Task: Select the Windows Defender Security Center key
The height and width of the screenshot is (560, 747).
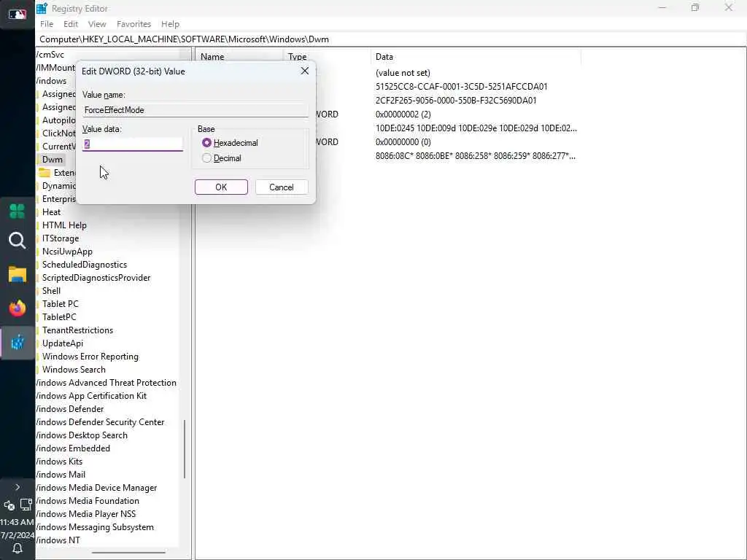Action: pyautogui.click(x=101, y=422)
